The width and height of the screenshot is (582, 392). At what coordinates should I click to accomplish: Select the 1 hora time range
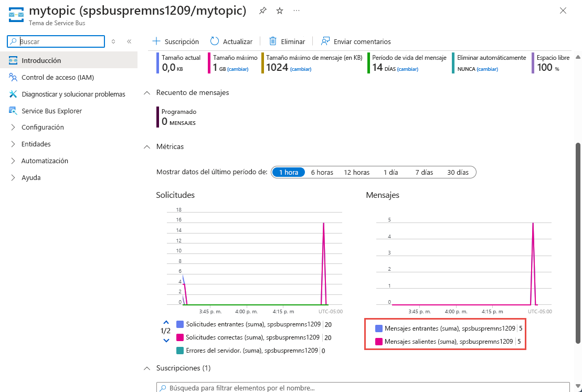(289, 172)
